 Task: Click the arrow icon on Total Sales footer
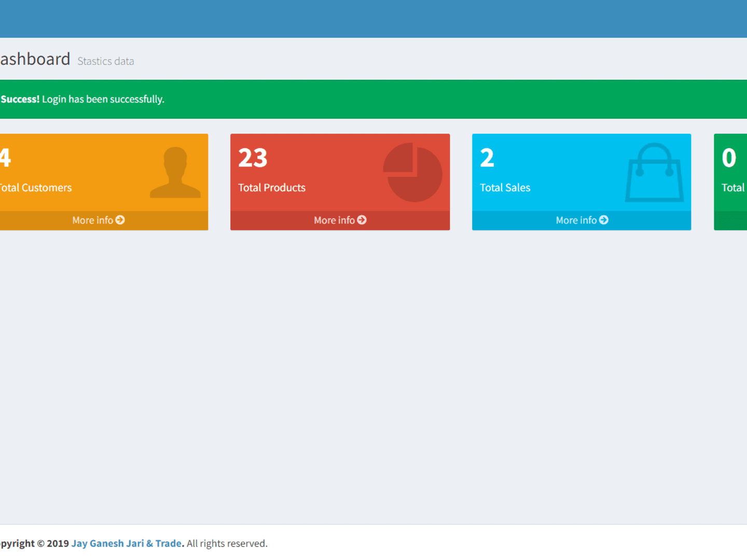click(x=604, y=220)
